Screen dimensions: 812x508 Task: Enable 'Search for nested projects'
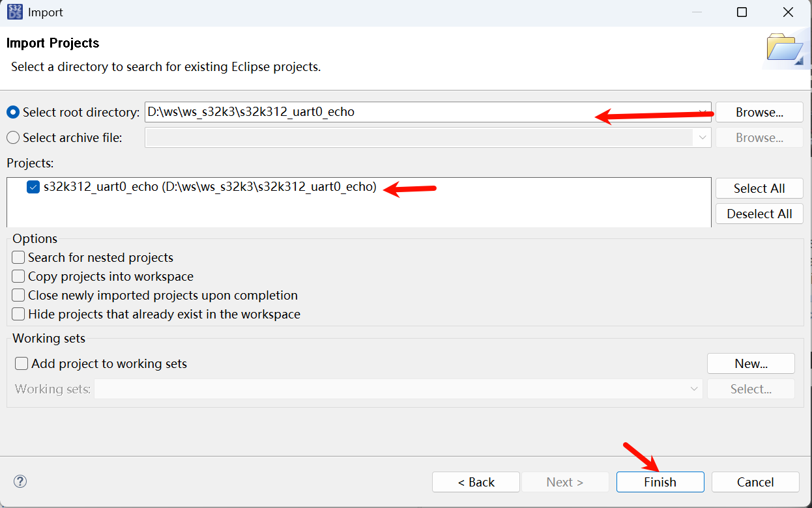pos(18,257)
